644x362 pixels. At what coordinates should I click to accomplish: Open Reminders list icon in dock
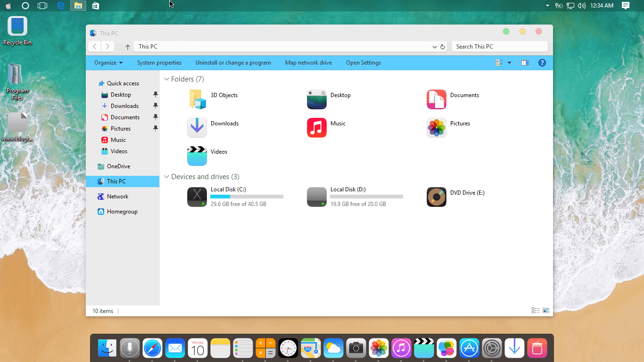click(243, 348)
